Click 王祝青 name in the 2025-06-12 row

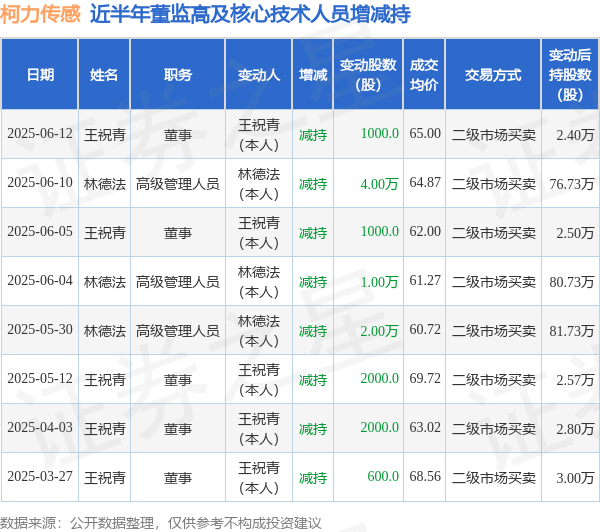104,135
